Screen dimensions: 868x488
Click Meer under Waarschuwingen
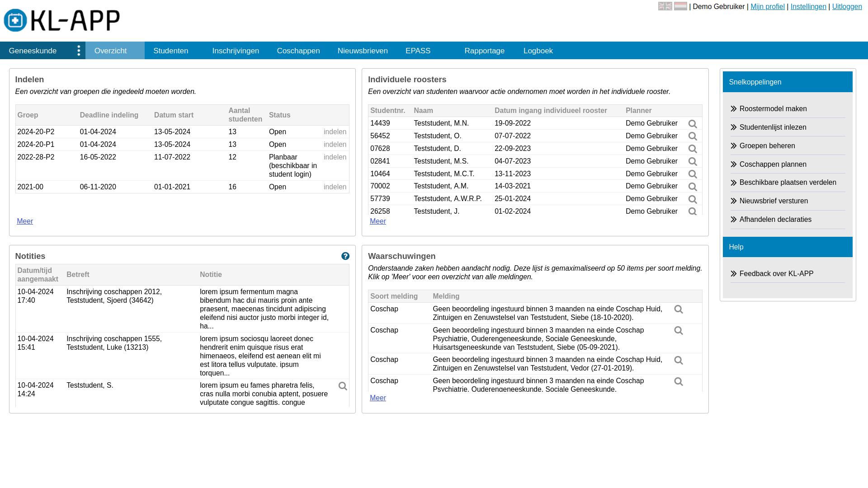tap(378, 398)
